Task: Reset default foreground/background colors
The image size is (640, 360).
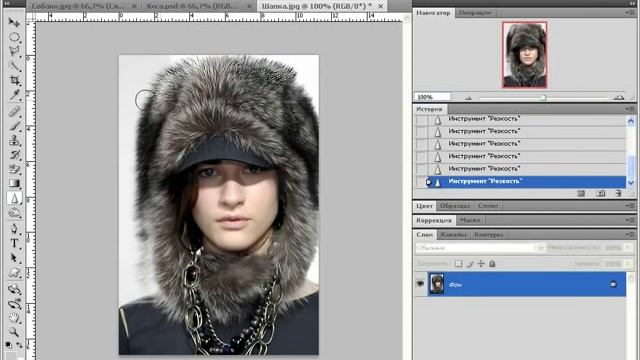Action: tap(8, 345)
